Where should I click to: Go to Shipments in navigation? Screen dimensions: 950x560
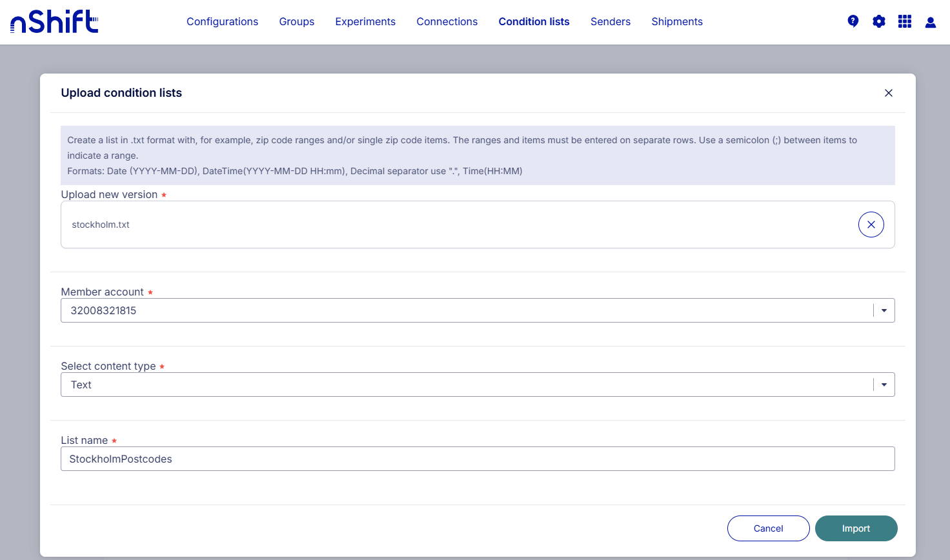coord(676,21)
